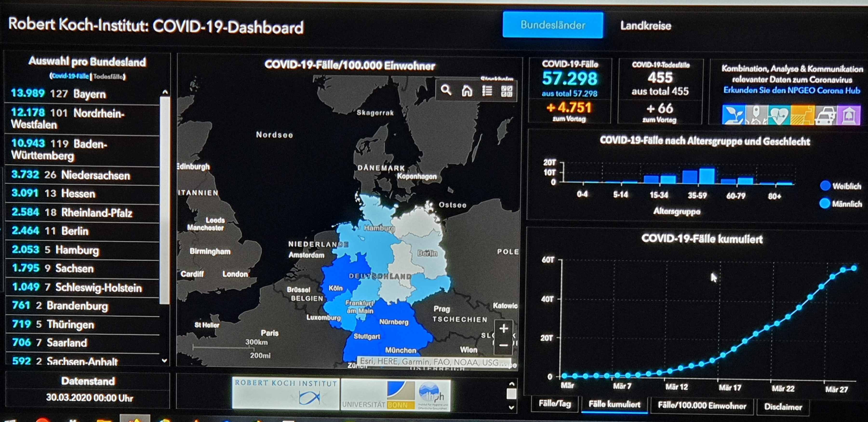Image resolution: width=868 pixels, height=422 pixels.
Task: Zoom out with the map minus button
Action: point(503,345)
